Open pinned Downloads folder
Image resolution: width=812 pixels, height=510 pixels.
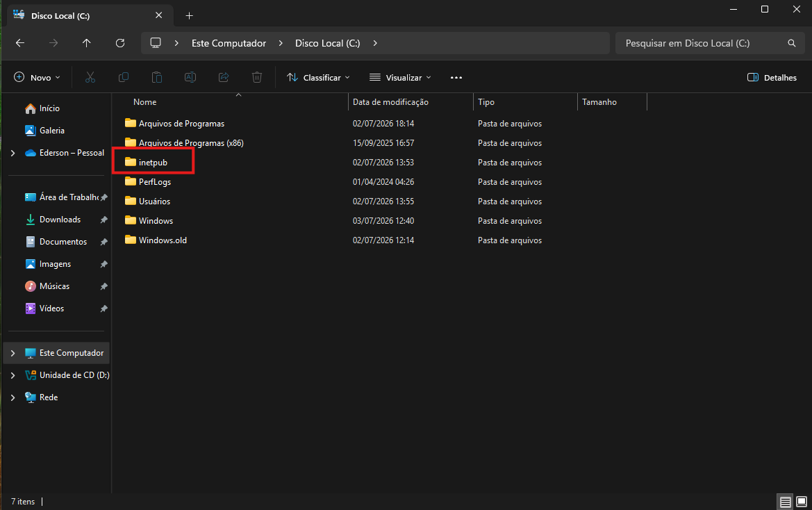pyautogui.click(x=60, y=220)
